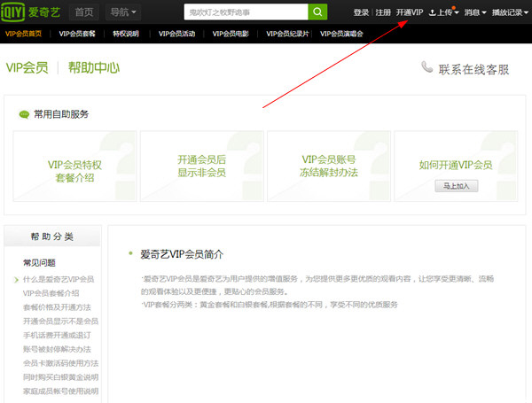Open the VIP会员特权套餐介绍 card
This screenshot has height=403, width=532.
[x=74, y=167]
